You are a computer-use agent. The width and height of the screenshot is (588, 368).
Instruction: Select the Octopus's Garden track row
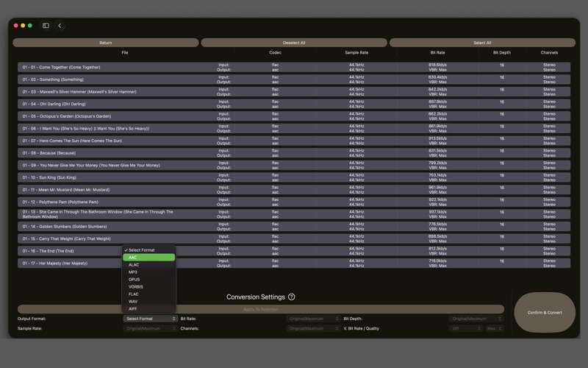294,116
